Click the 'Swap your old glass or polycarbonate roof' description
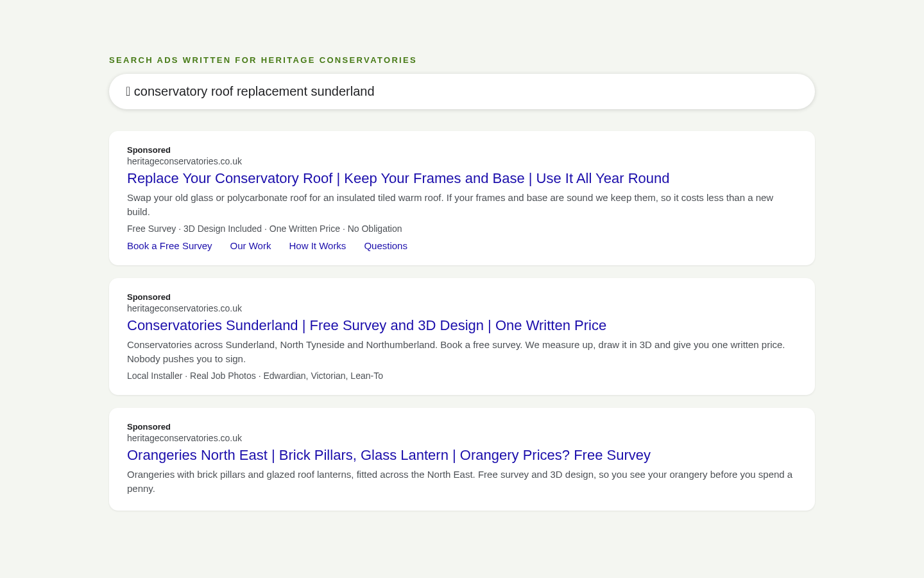Image resolution: width=924 pixels, height=578 pixels. point(450,205)
